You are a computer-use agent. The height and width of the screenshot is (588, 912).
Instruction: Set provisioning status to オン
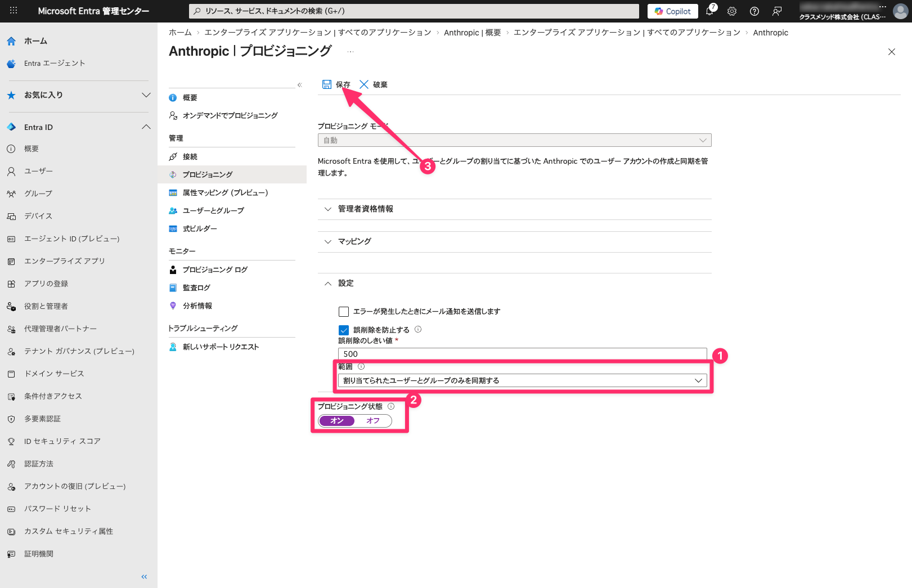(x=336, y=421)
